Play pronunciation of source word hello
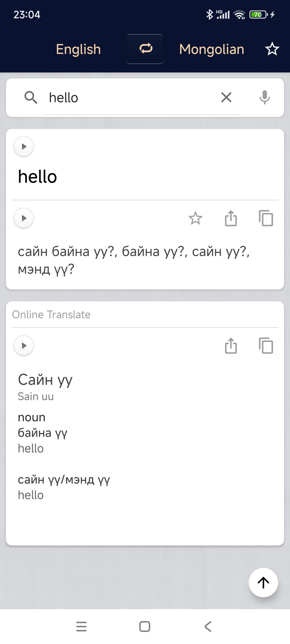This screenshot has width=290, height=644. [x=24, y=147]
